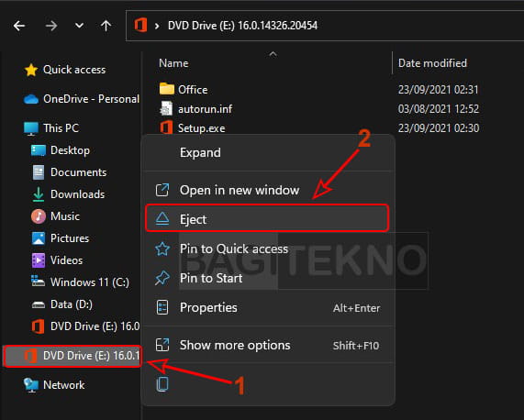Click date 03/08/2021 12:52 of autorun.inf

point(439,109)
